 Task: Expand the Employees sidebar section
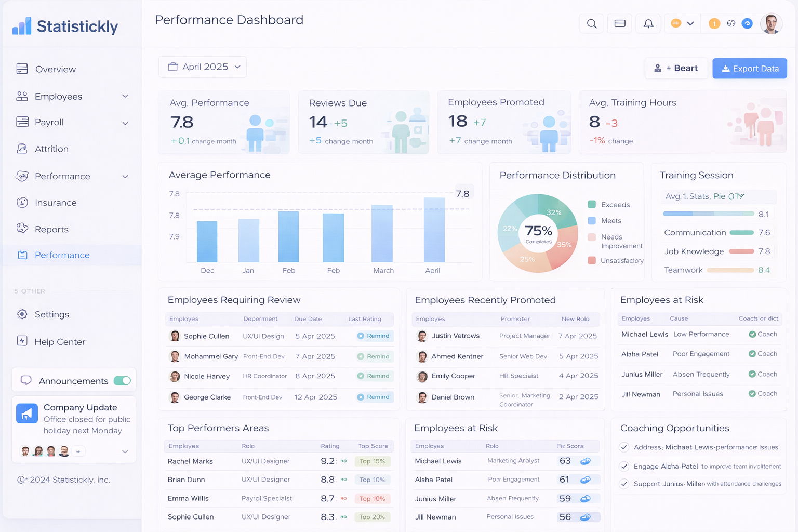[125, 96]
